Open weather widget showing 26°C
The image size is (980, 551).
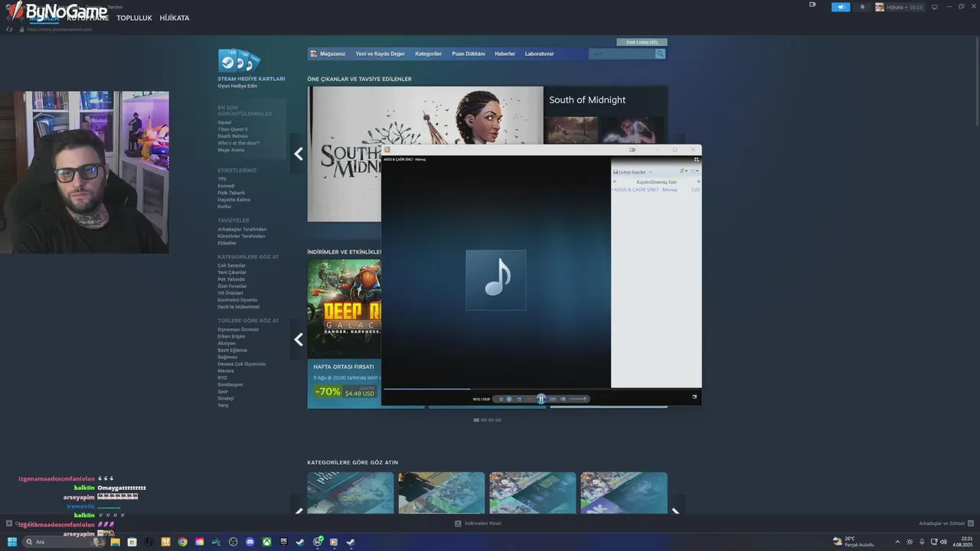(x=854, y=542)
